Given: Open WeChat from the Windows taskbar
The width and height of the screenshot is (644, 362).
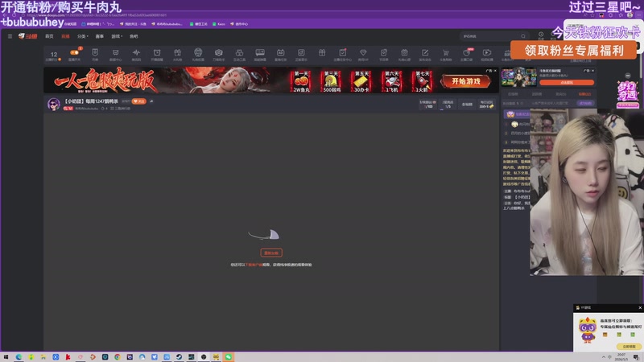Looking at the screenshot, I should click(229, 357).
